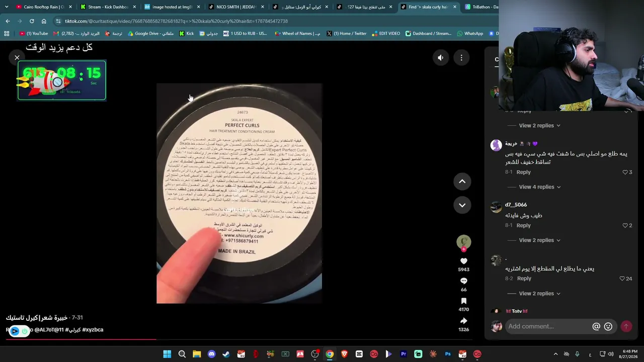644x362 pixels.
Task: Open the Windows Start menu
Action: [167, 354]
